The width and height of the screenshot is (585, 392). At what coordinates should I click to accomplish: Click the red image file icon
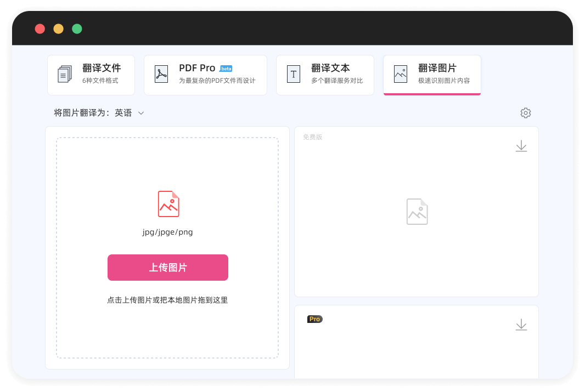[x=168, y=204]
